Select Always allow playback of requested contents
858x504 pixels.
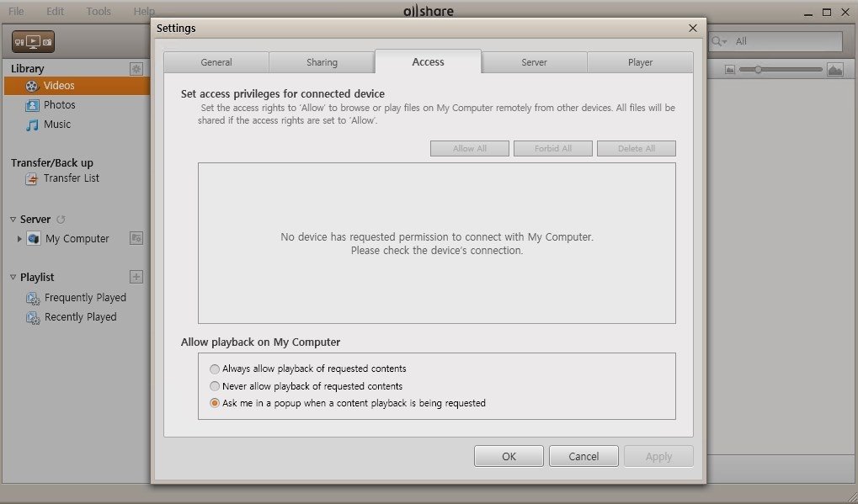tap(215, 369)
